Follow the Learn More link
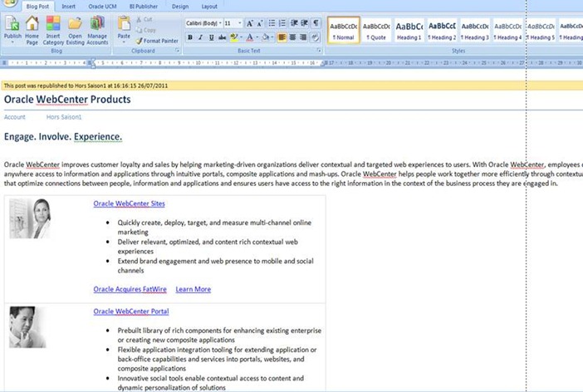 [193, 289]
